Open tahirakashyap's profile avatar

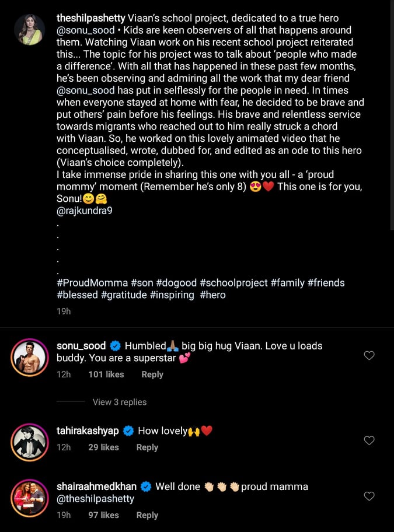[29, 443]
